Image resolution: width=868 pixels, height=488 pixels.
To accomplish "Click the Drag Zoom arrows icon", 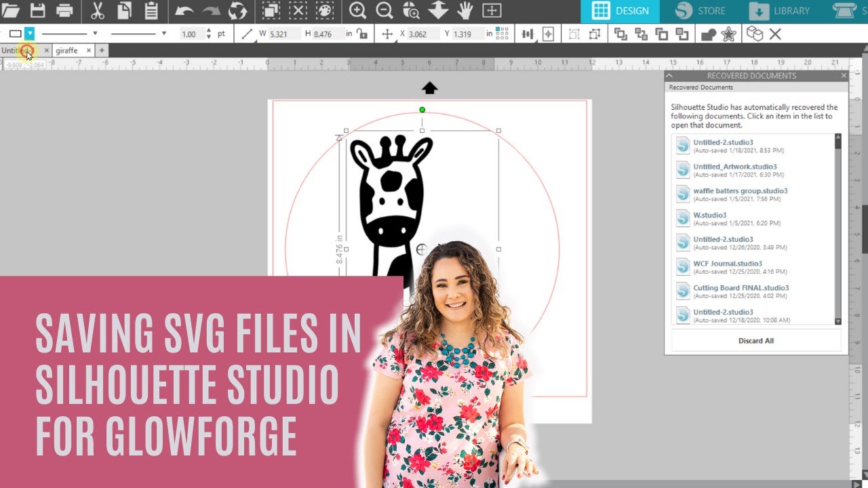I will tap(439, 10).
